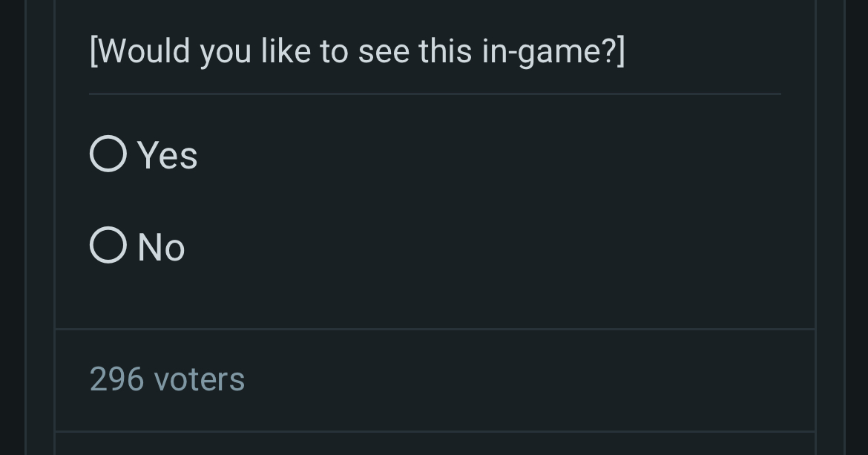Click the separator line above voter count
Image resolution: width=868 pixels, height=455 pixels.
point(435,329)
